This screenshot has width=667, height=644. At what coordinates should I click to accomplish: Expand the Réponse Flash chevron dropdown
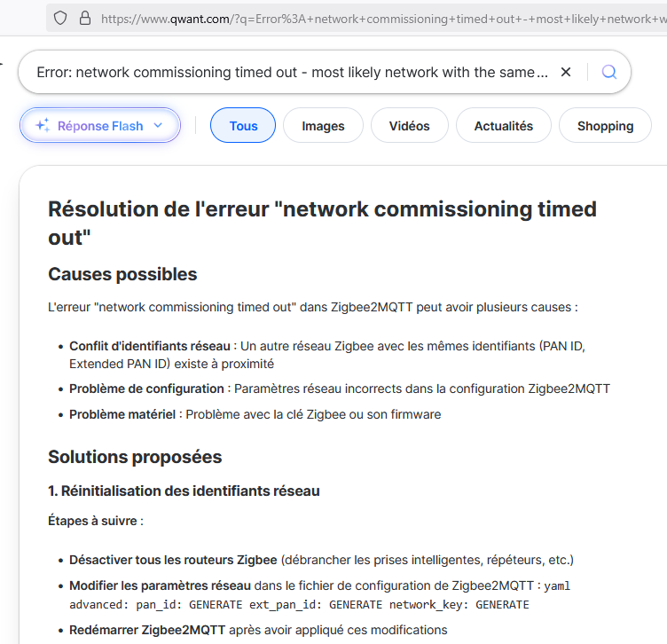point(158,126)
